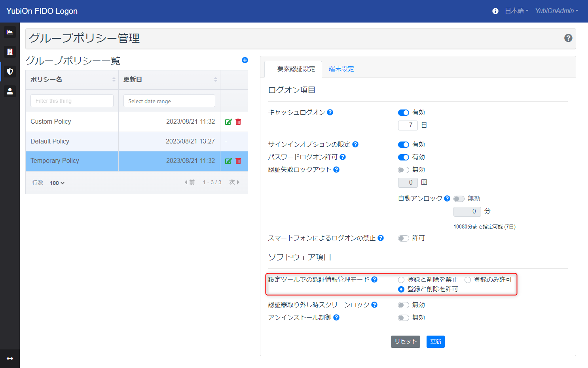Open the 行数 rows-per-page dropdown
The image size is (588, 368).
[x=57, y=183]
